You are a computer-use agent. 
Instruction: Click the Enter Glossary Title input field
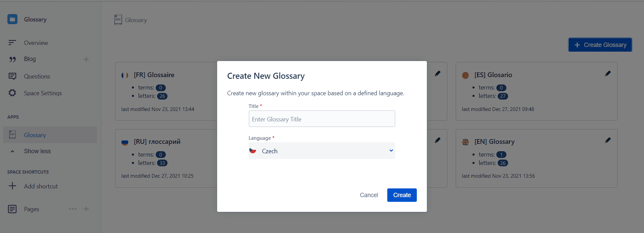point(321,119)
